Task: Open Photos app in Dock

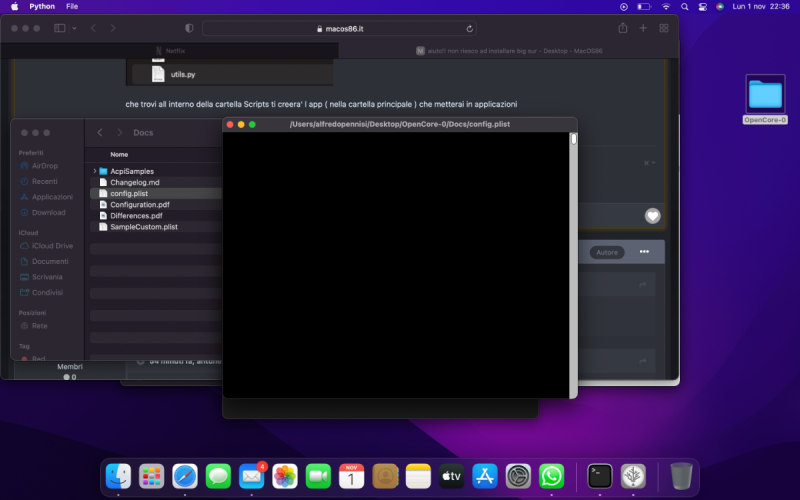Action: click(x=285, y=476)
